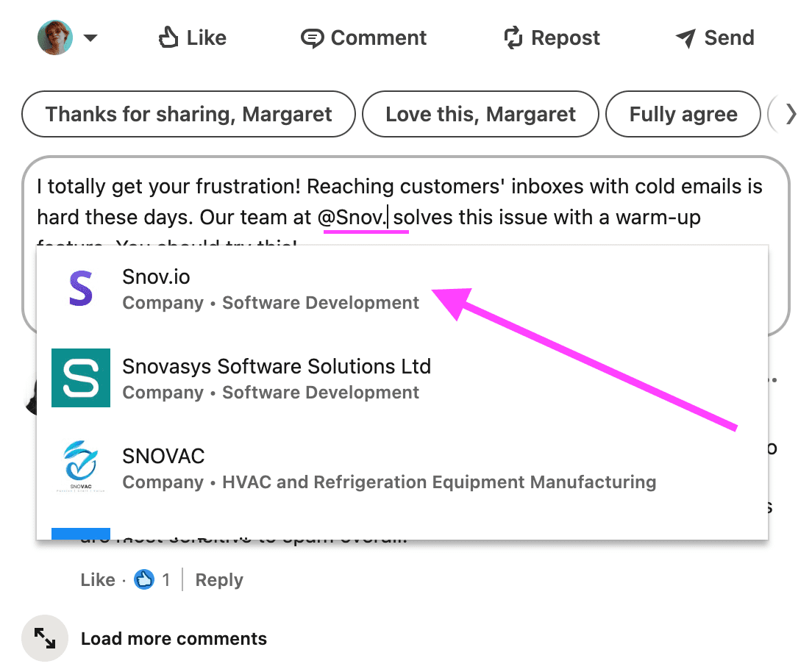
Task: Select Snovasys Software Solutions Ltd suggestion
Action: tap(402, 379)
